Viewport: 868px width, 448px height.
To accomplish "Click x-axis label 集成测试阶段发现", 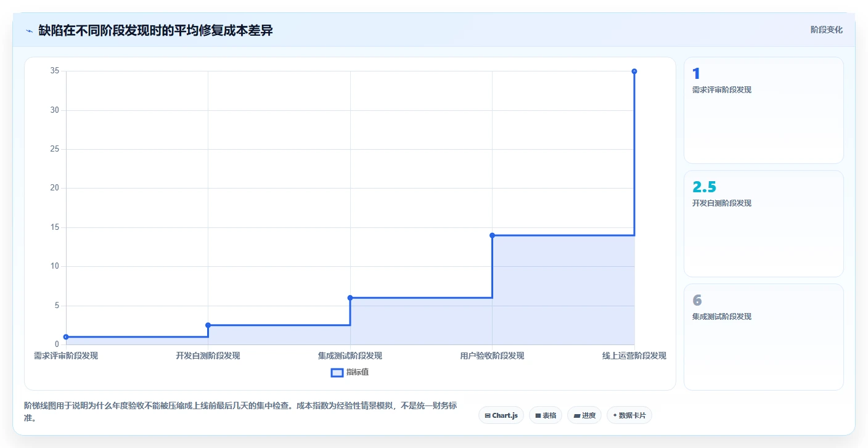I will (x=350, y=356).
